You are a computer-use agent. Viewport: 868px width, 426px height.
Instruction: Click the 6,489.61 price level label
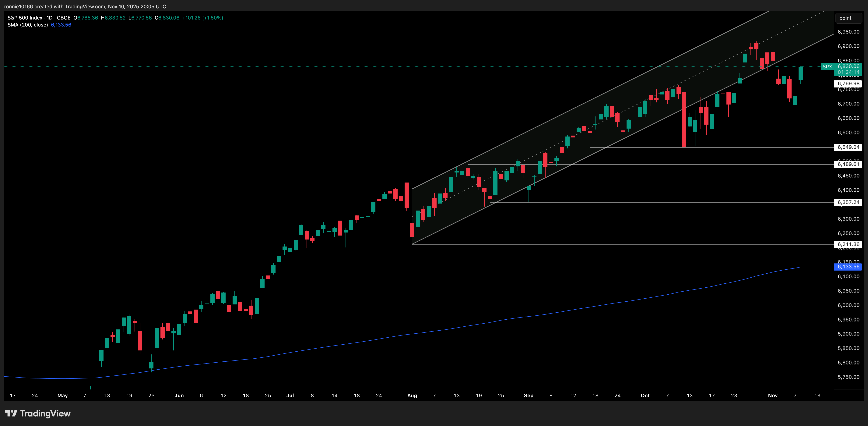pos(848,164)
